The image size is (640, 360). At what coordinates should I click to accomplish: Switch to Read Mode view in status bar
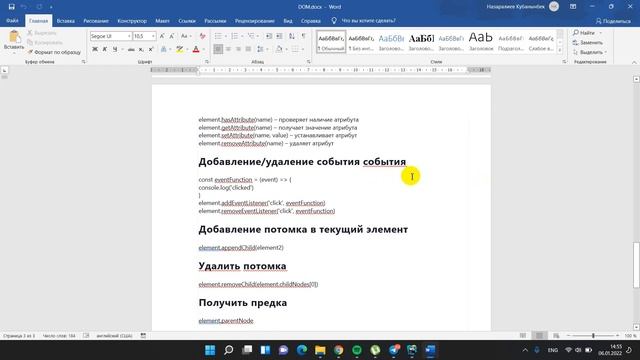523,336
